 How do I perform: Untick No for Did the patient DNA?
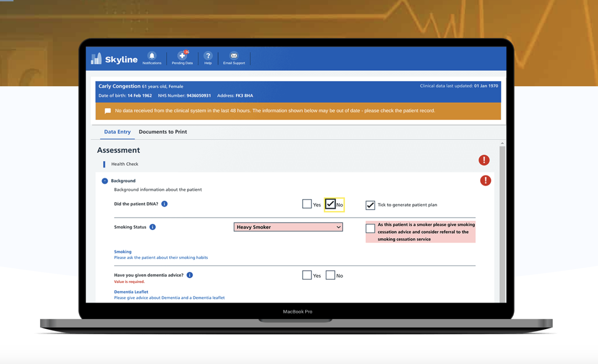330,204
